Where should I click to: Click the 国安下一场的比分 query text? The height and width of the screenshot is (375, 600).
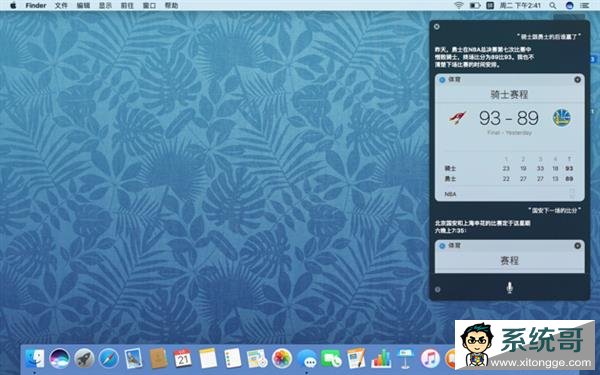pos(554,210)
